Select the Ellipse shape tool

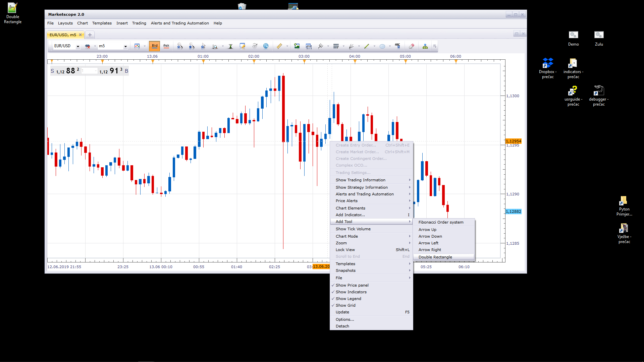[382, 46]
